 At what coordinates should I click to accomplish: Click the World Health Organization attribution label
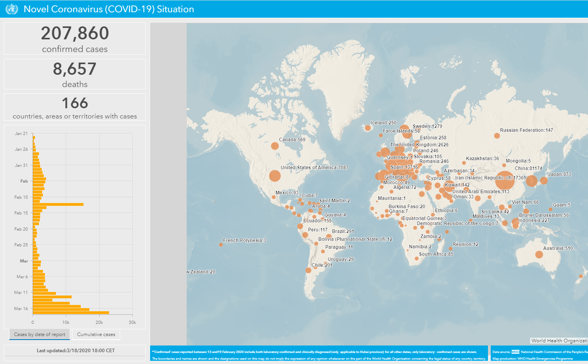[x=558, y=340]
